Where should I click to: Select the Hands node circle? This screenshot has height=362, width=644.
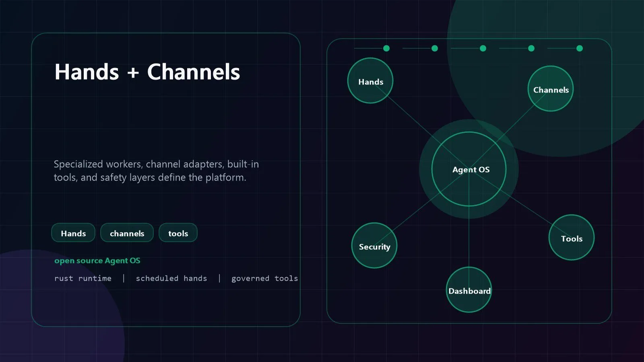coord(370,80)
